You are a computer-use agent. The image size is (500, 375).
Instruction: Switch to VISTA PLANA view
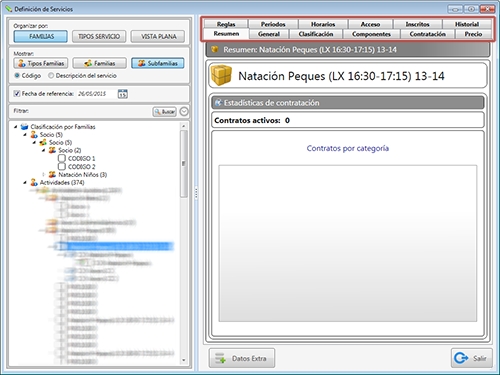point(158,36)
